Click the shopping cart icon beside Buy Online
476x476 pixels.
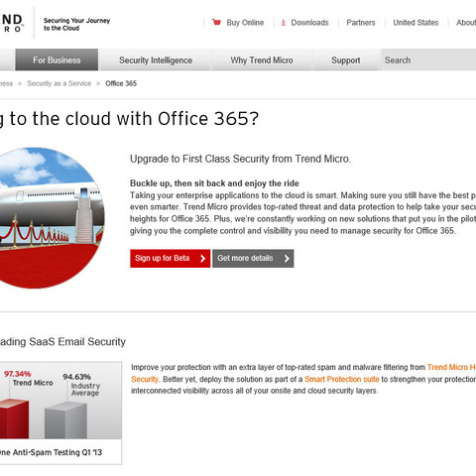pos(216,22)
